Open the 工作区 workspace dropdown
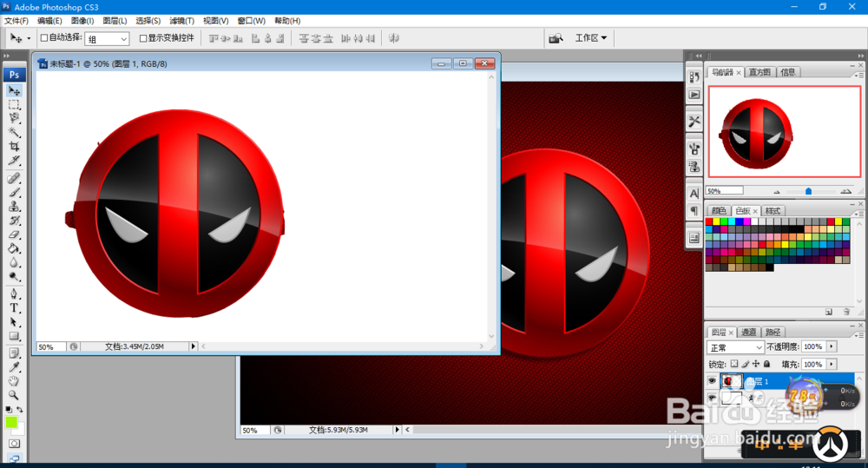868x468 pixels. 590,37
